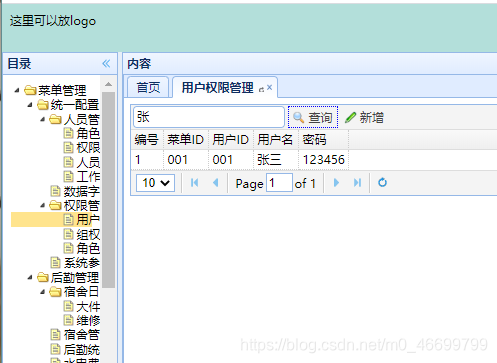Sort by the 密码 column header
Image resolution: width=497 pixels, height=363 pixels.
click(323, 139)
